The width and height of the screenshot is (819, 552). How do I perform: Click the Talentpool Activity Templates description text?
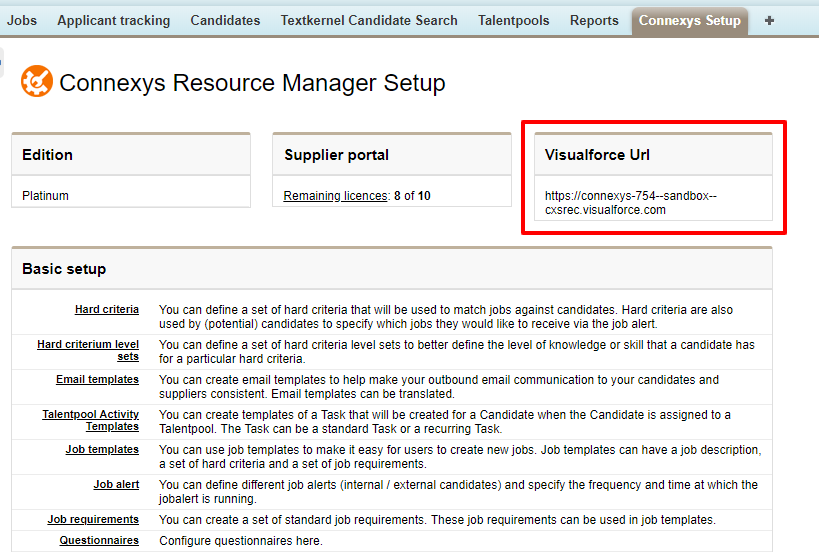444,421
